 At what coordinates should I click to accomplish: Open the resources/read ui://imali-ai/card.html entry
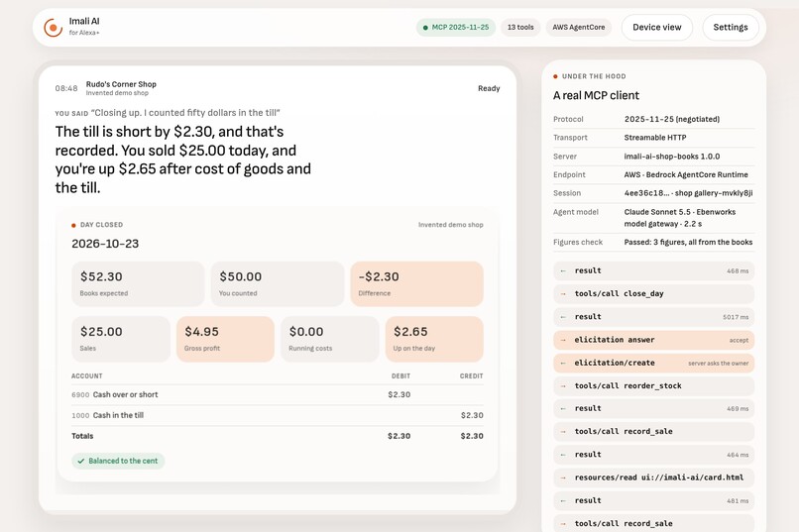(654, 478)
